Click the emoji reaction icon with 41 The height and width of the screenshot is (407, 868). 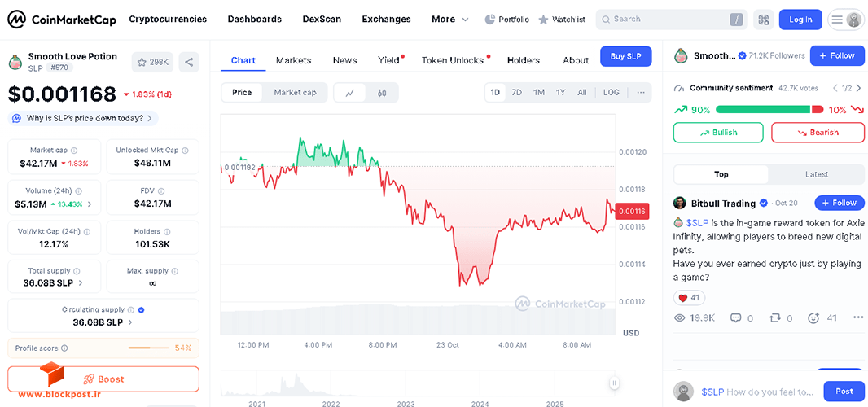click(813, 317)
